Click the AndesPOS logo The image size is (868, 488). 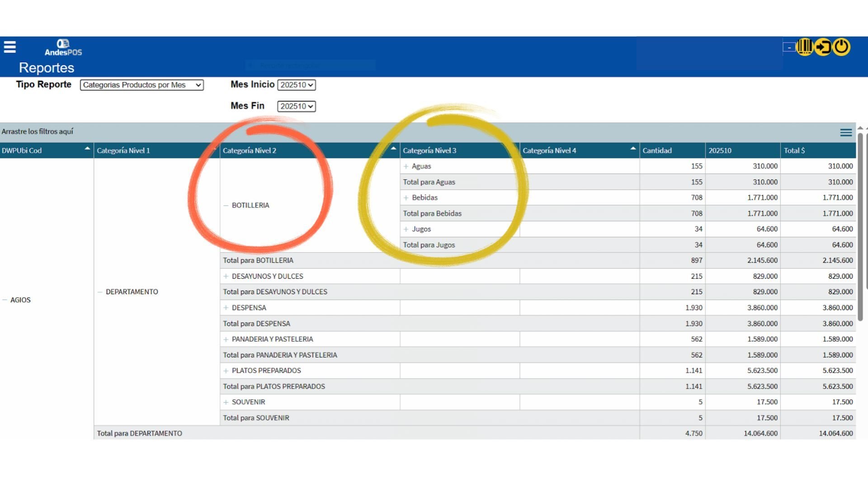(x=63, y=47)
